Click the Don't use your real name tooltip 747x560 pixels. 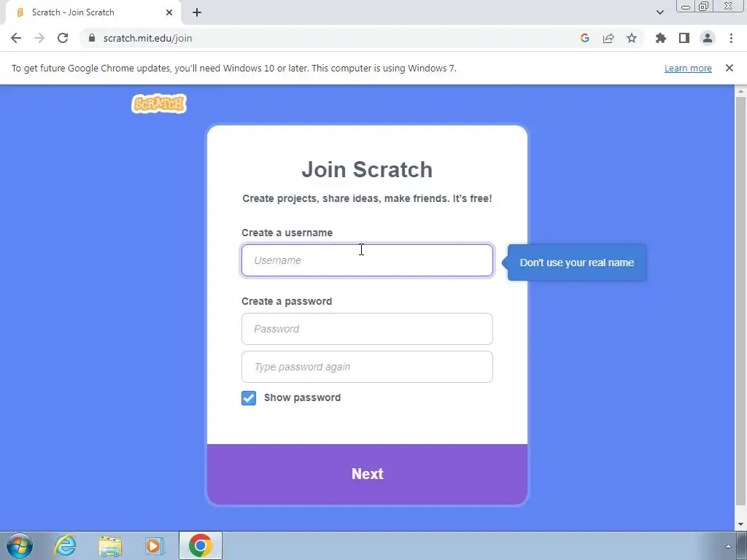(x=576, y=262)
